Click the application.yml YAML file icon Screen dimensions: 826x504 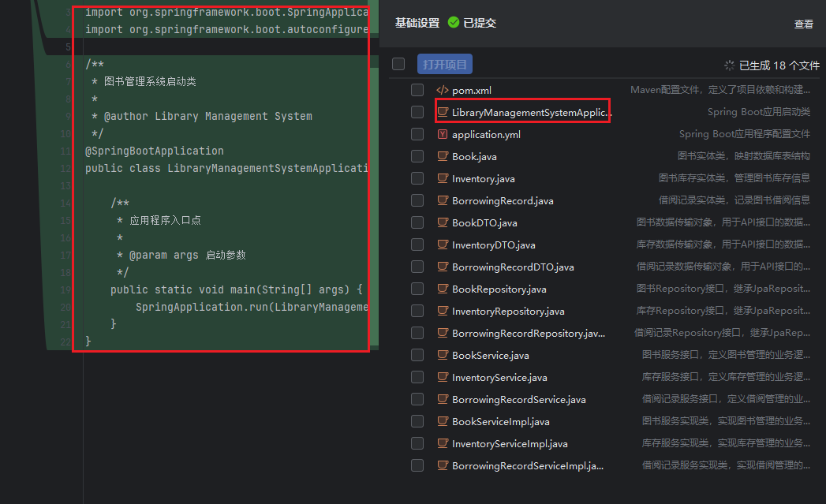[x=443, y=135]
